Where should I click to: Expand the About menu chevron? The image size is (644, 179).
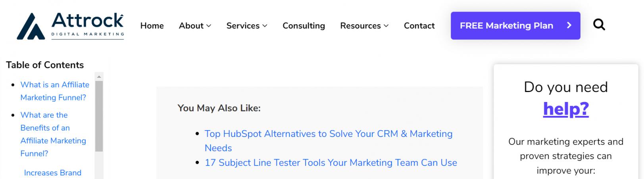(209, 26)
